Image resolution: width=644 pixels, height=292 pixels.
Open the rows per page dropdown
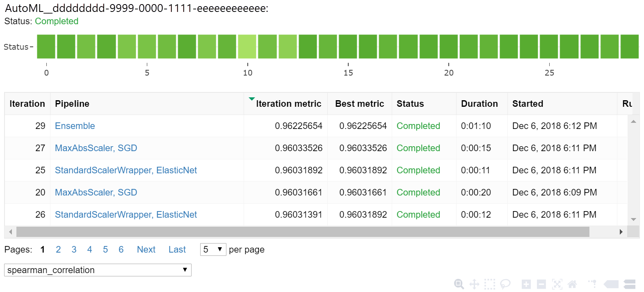(x=213, y=249)
